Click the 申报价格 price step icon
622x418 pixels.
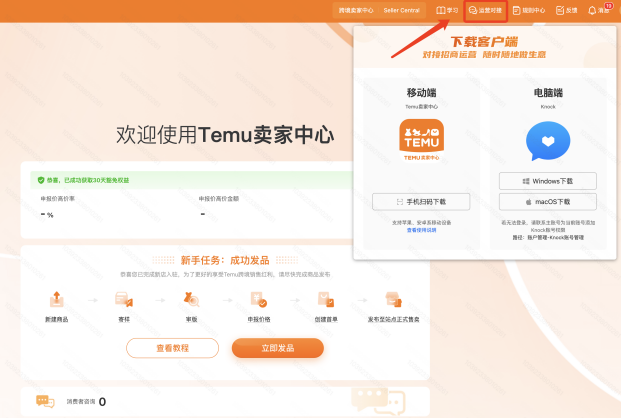(259, 299)
